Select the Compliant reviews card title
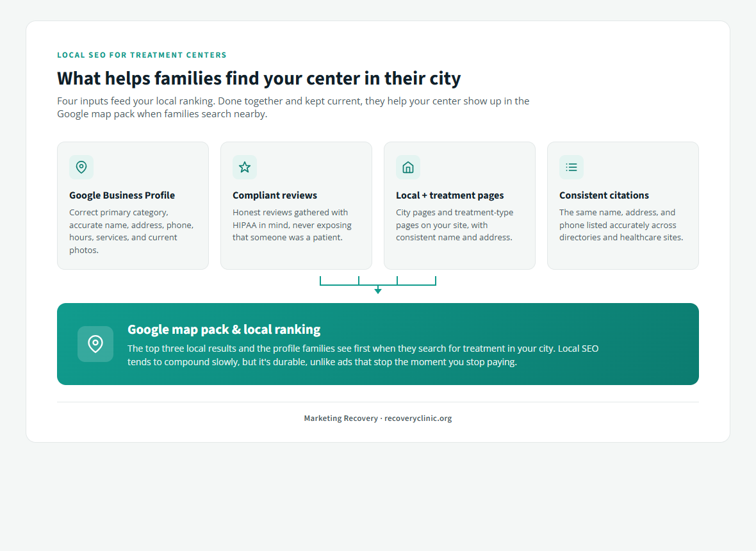 coord(275,195)
